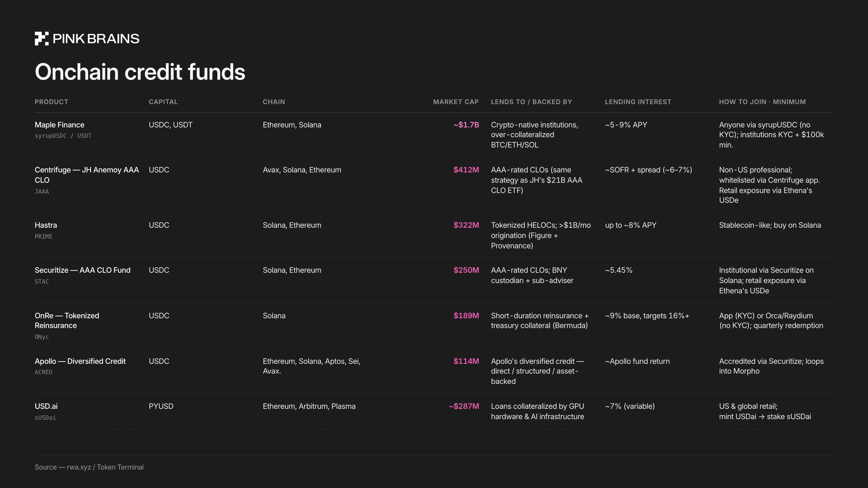Click the ACRED ticker label
Screen dimensions: 868x488
(43, 372)
